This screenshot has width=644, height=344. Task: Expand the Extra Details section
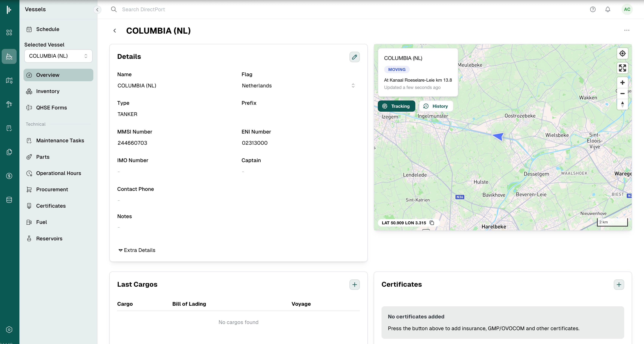click(137, 250)
